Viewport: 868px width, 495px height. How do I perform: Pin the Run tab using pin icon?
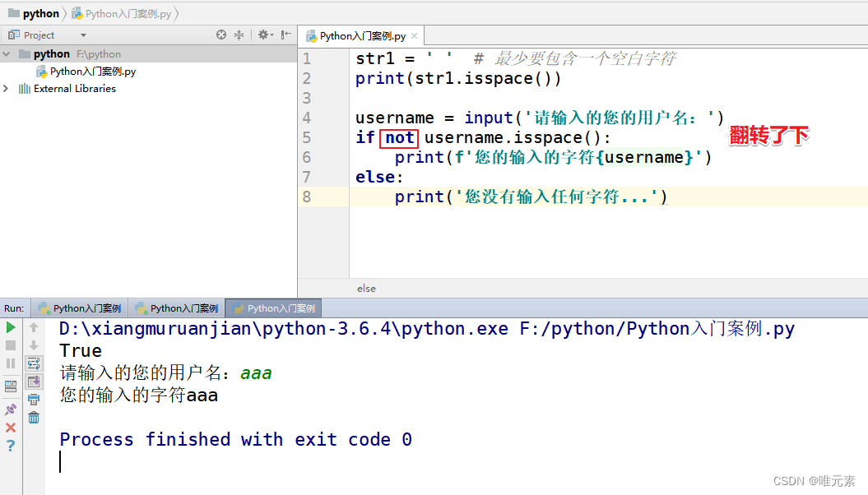tap(9, 407)
